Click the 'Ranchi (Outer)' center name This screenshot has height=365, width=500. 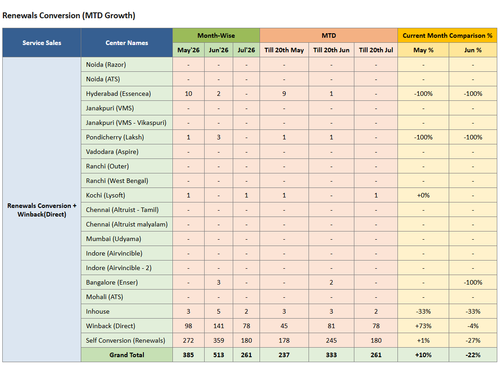pyautogui.click(x=107, y=166)
